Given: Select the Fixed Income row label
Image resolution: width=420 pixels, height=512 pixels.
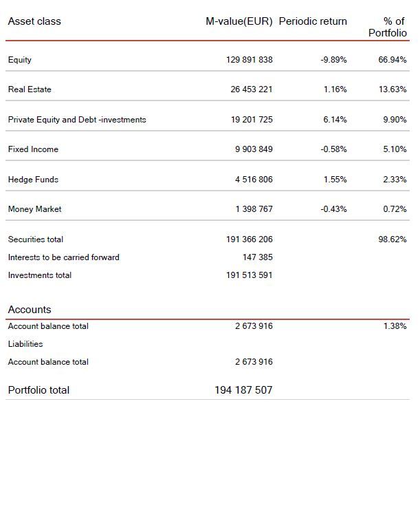Looking at the screenshot, I should click(33, 149).
